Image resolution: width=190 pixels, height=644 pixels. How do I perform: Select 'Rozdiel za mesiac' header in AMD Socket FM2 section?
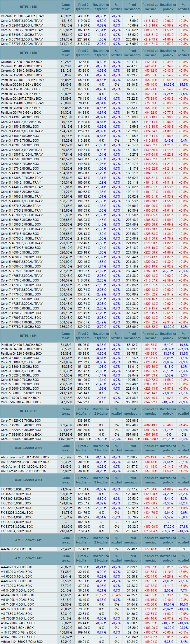tap(151, 558)
